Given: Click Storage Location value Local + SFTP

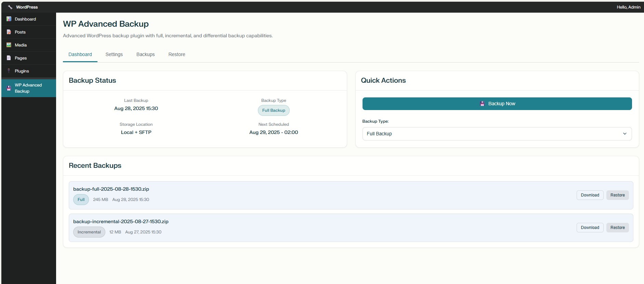Looking at the screenshot, I should point(136,132).
